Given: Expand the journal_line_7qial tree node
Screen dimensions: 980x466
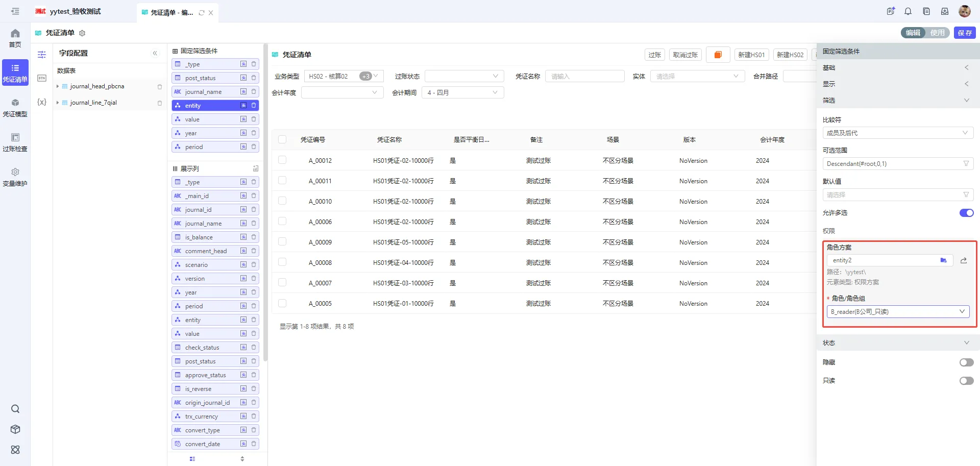Looking at the screenshot, I should pos(58,103).
